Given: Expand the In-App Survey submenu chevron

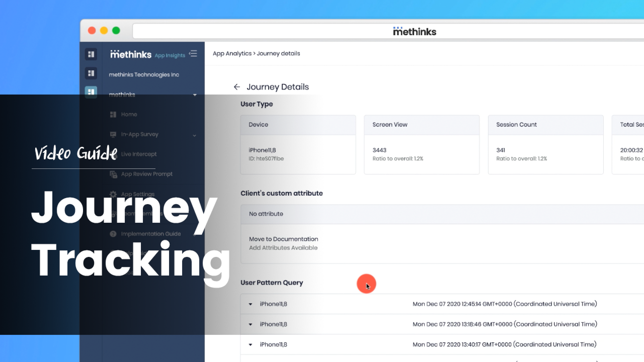Looking at the screenshot, I should pyautogui.click(x=195, y=136).
